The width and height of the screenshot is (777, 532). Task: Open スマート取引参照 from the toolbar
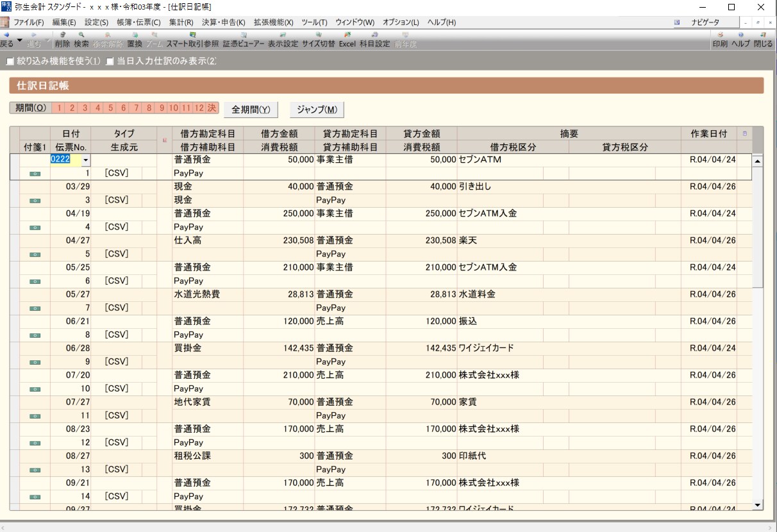point(192,40)
